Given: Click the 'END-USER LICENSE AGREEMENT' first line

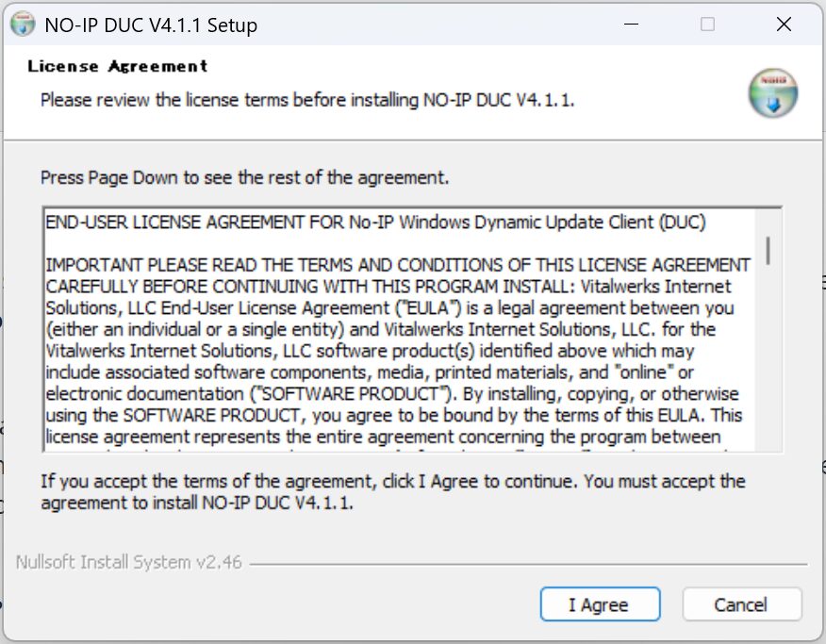Looking at the screenshot, I should (x=375, y=223).
